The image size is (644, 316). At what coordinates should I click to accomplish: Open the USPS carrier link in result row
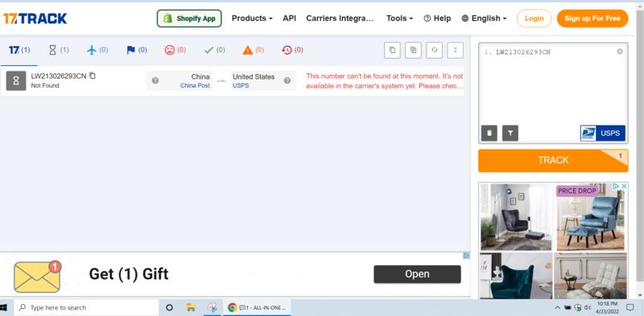click(241, 86)
